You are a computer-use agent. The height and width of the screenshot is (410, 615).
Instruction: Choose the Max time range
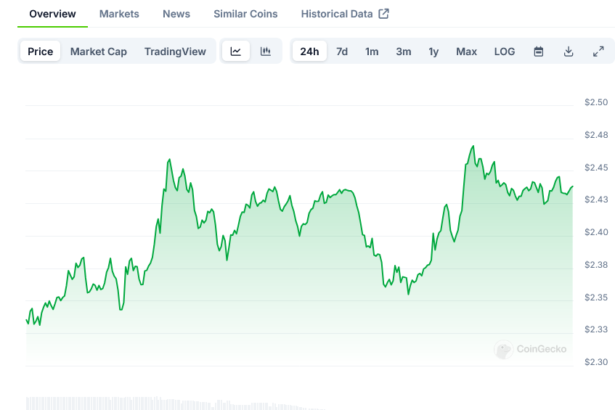point(466,52)
